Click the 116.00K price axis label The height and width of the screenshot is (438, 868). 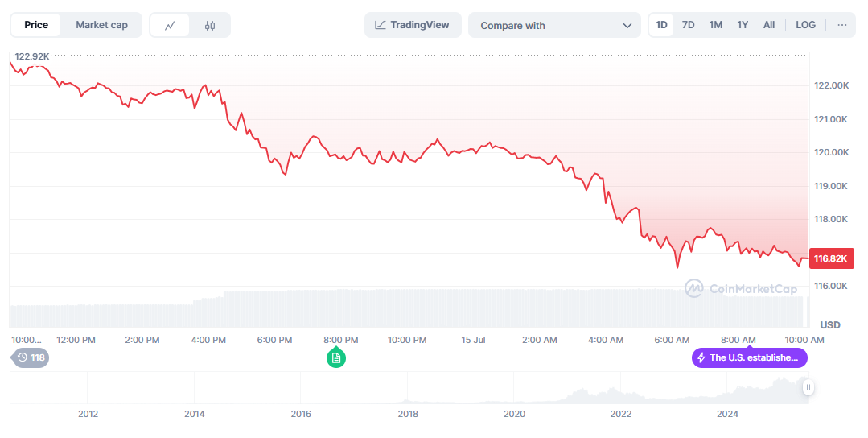(x=831, y=286)
